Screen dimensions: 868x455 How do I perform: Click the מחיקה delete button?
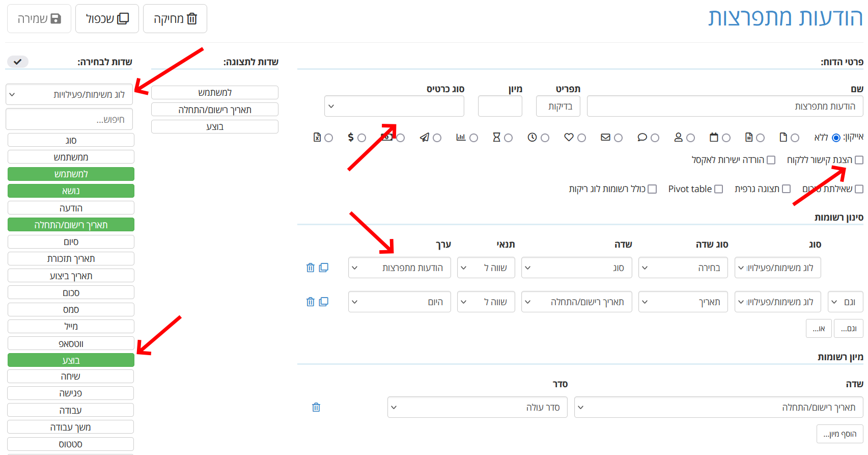(x=175, y=19)
